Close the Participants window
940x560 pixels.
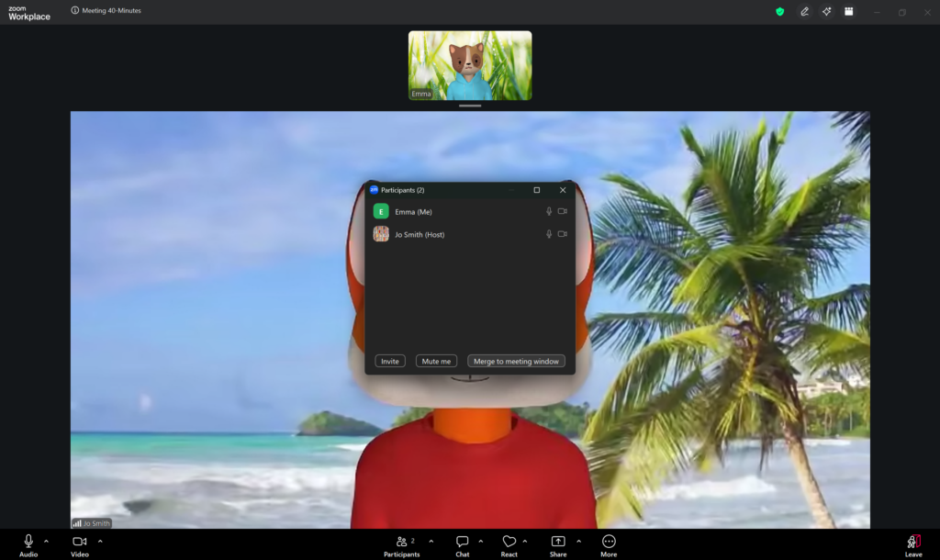pos(563,190)
